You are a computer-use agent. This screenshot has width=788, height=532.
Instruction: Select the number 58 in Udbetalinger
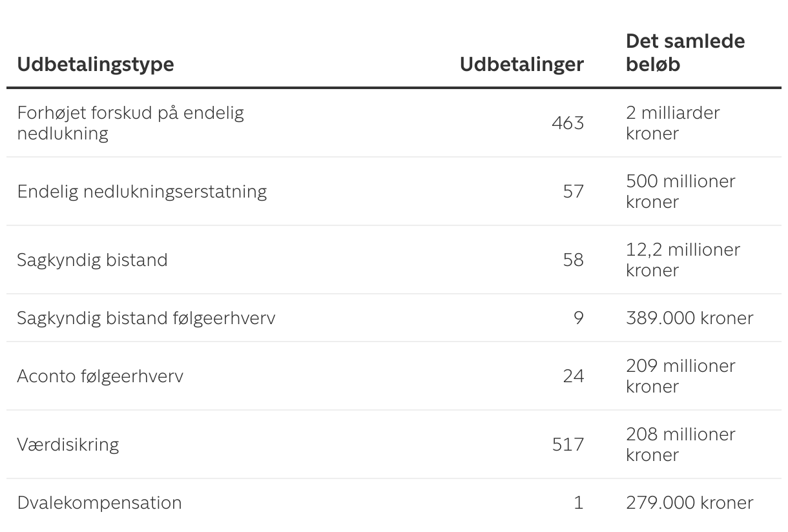pyautogui.click(x=573, y=260)
